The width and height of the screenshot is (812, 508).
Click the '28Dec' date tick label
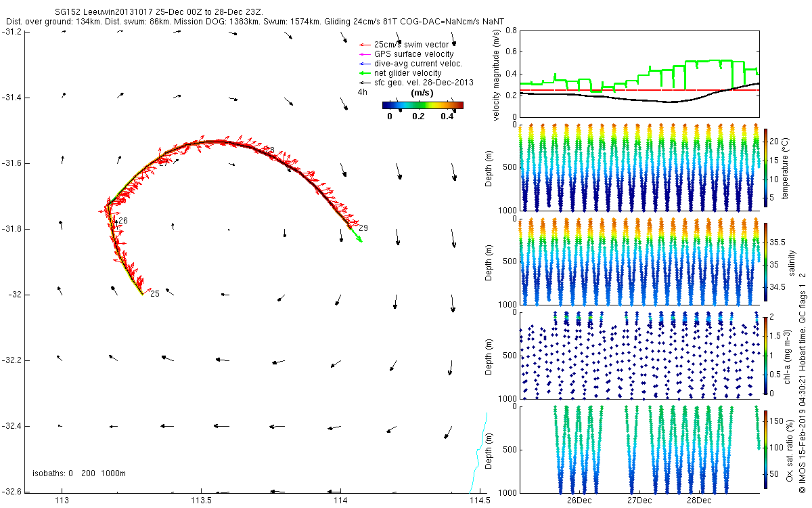[x=699, y=501]
